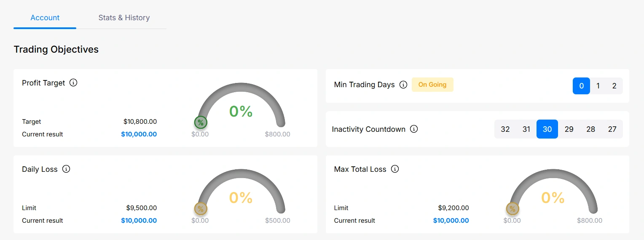644x240 pixels.
Task: Click percent marker on Daily Loss gauge
Action: pos(201,209)
